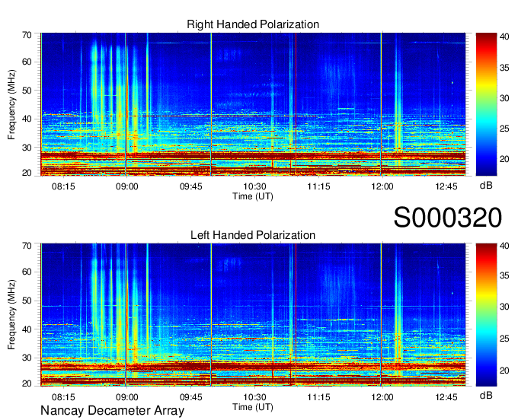Click the lower spectrogram plot area
The height and width of the screenshot is (420, 518).
[x=253, y=315]
